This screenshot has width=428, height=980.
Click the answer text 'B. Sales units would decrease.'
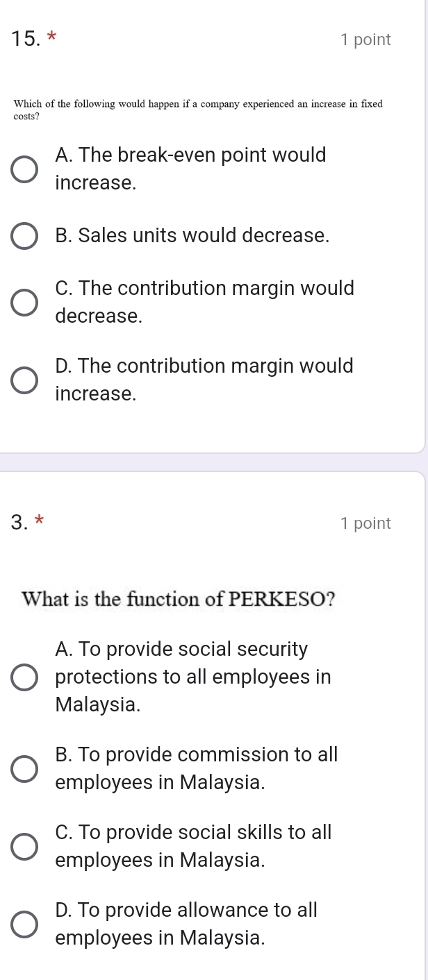192,235
